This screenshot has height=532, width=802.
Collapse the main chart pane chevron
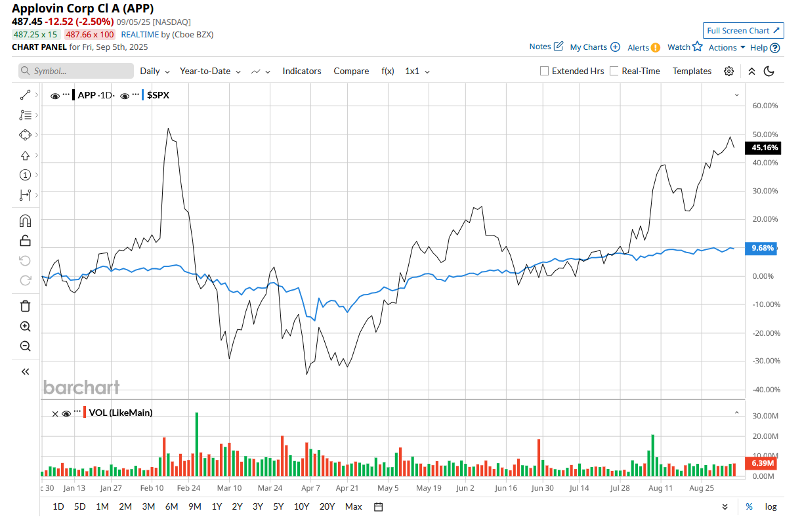pos(737,95)
